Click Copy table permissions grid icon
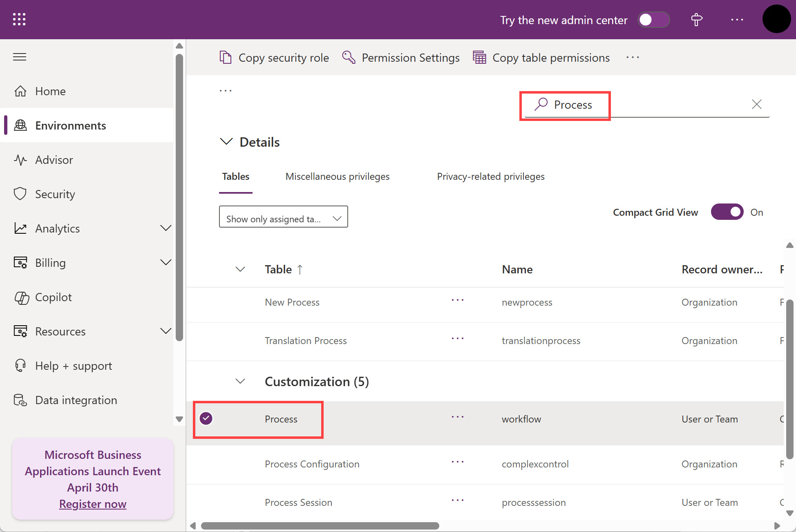Image resolution: width=796 pixels, height=532 pixels. pyautogui.click(x=479, y=58)
